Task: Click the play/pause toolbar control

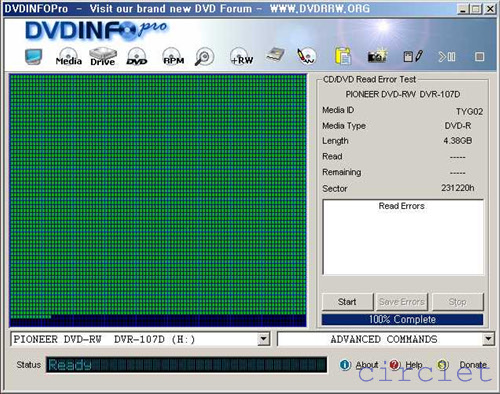Action: (x=447, y=57)
